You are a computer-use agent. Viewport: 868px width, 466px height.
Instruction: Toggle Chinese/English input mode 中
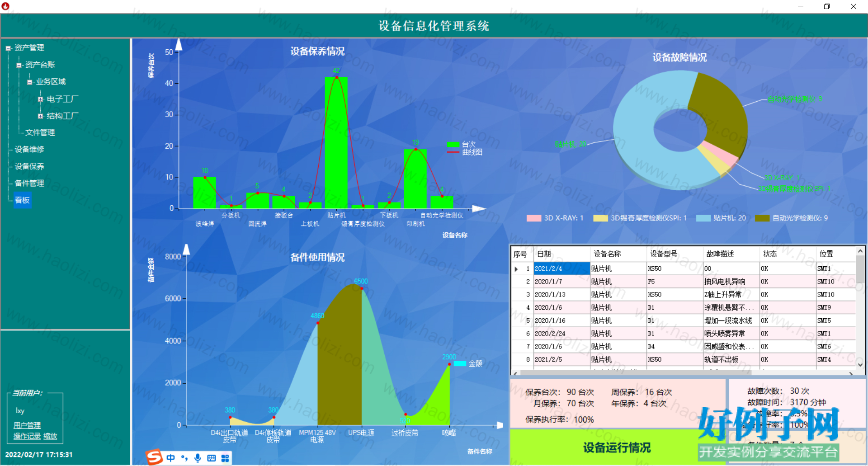coord(170,458)
